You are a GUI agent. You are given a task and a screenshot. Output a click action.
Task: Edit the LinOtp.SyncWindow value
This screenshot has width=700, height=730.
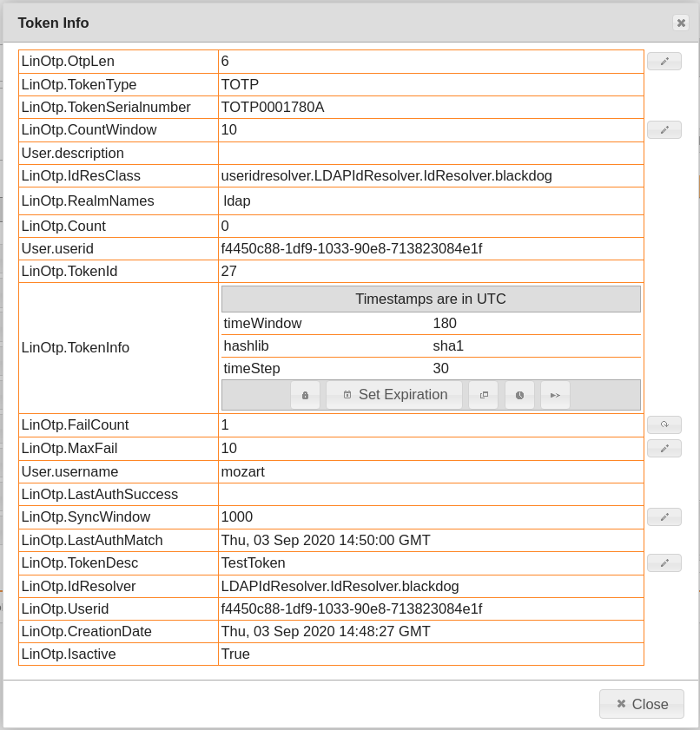664,517
